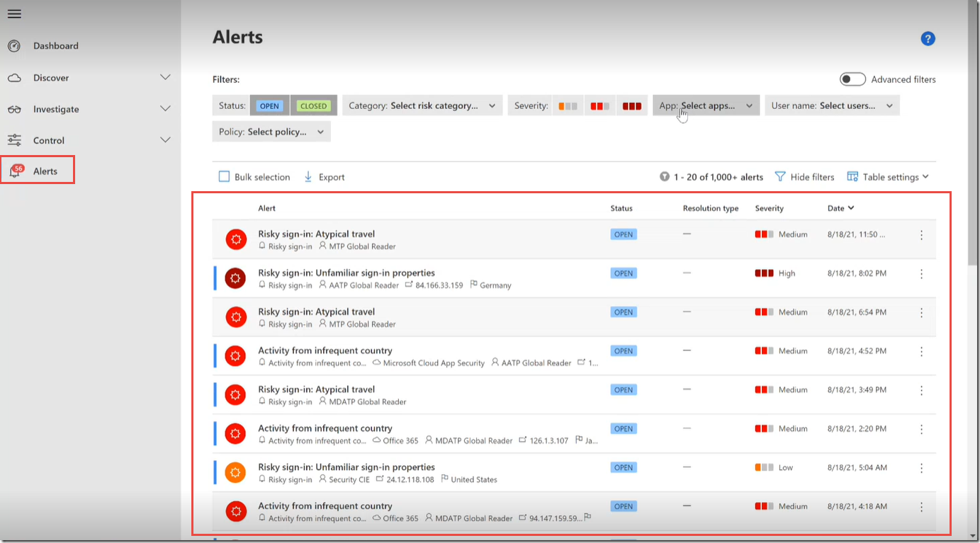Open the hamburger navigation menu
The height and width of the screenshot is (543, 980).
(x=14, y=14)
